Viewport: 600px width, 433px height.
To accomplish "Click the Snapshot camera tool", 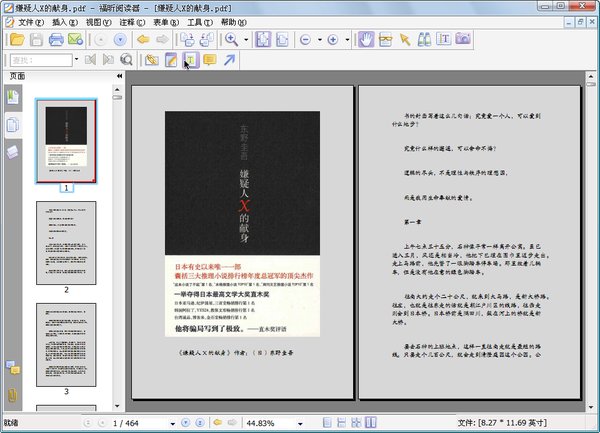I will (x=463, y=40).
